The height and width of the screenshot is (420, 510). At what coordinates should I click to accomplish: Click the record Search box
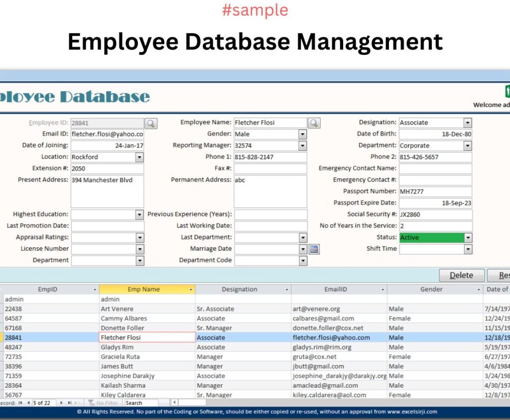coord(141,403)
